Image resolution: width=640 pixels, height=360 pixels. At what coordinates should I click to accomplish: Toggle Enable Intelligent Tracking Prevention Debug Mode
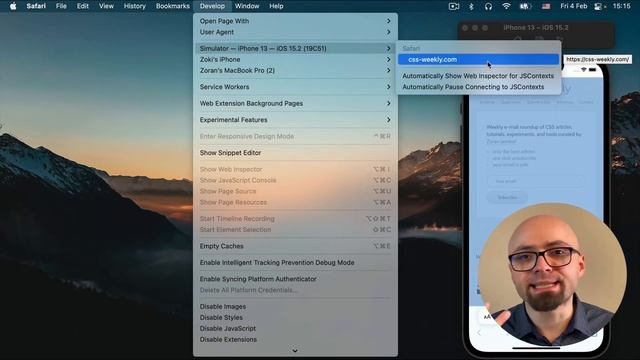[295, 262]
